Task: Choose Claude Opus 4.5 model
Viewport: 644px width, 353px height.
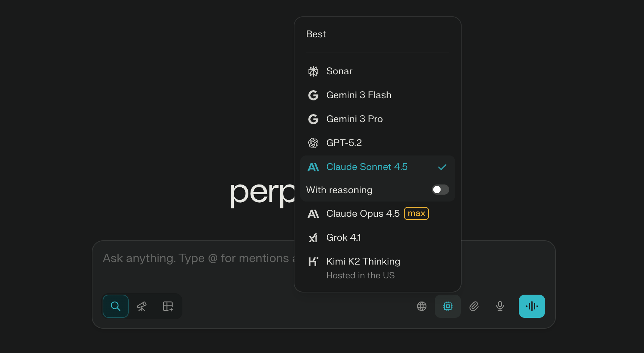Action: [363, 213]
